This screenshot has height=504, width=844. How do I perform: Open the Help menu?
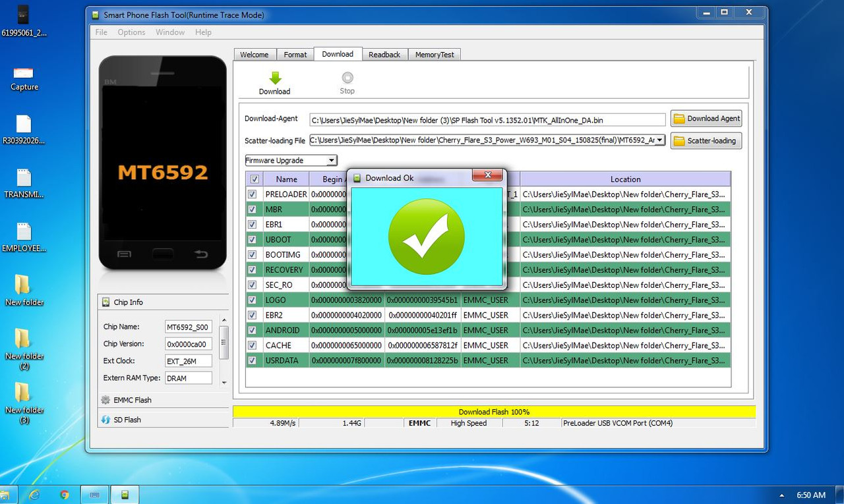203,32
